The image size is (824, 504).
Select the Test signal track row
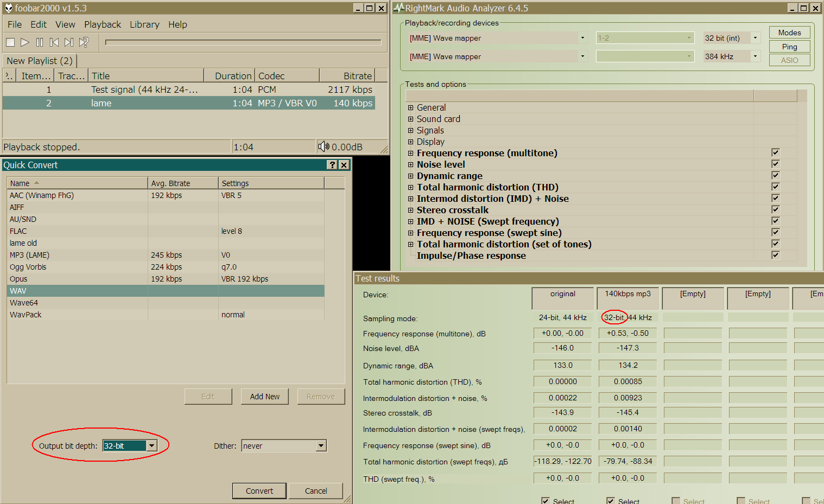click(x=188, y=90)
